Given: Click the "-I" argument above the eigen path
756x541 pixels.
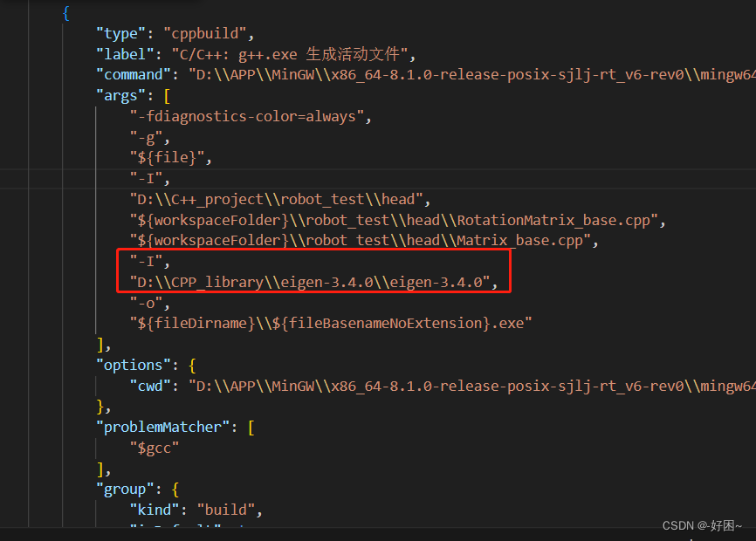Looking at the screenshot, I should click(x=149, y=262).
